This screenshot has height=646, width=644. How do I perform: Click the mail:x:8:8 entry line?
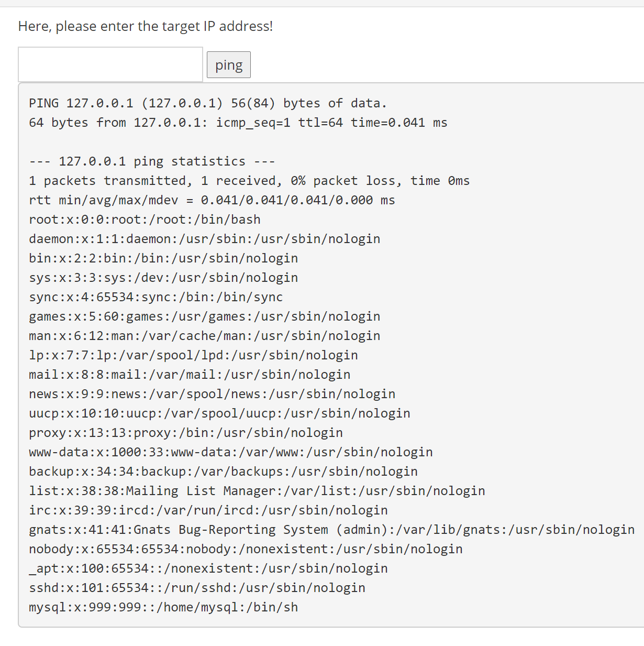190,375
